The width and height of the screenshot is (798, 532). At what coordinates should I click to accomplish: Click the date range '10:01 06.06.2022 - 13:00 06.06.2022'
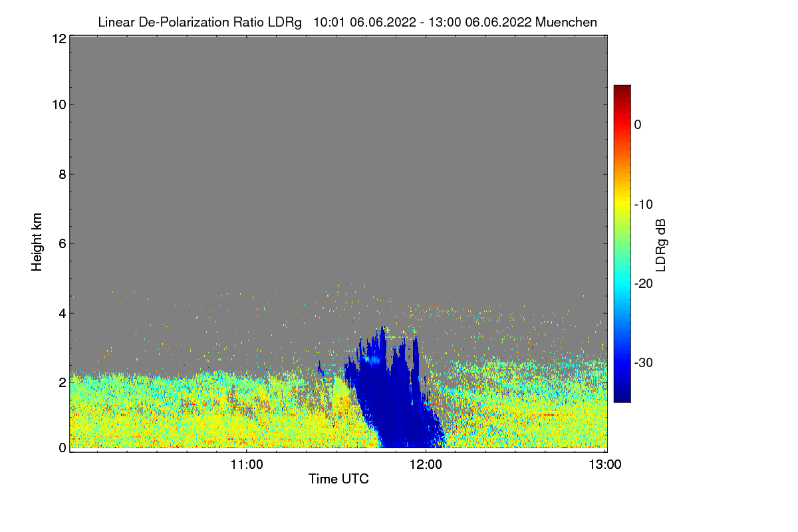click(x=422, y=22)
